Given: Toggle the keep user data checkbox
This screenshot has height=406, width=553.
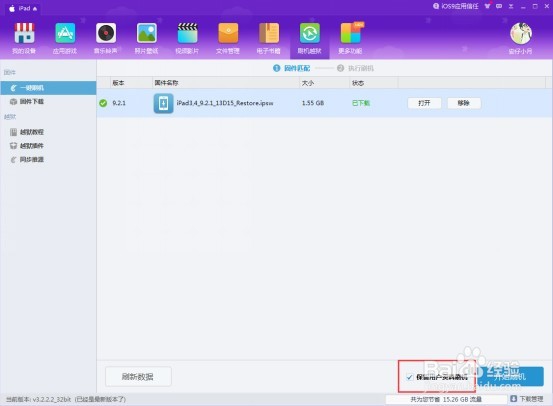Looking at the screenshot, I should [x=409, y=377].
